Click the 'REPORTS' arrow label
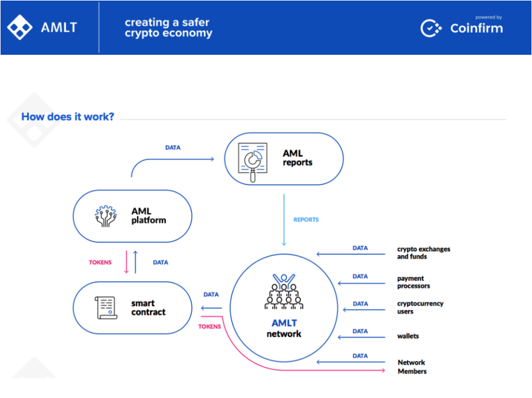This screenshot has width=532, height=398. 306,220
